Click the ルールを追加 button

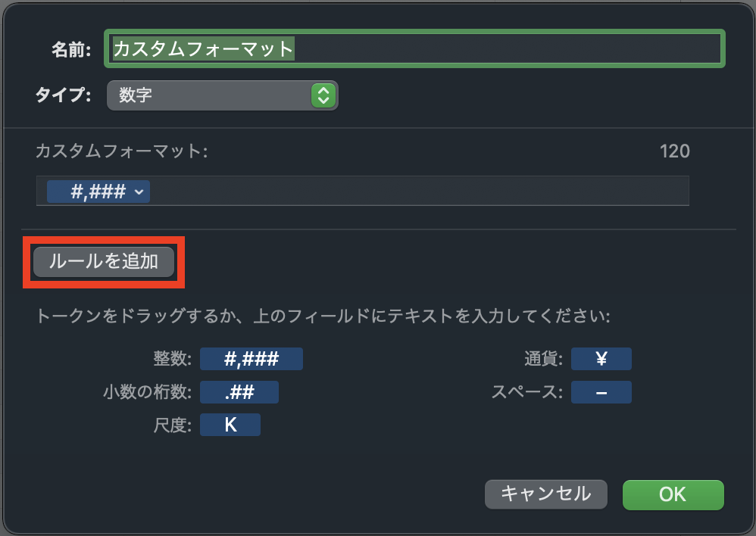(104, 262)
